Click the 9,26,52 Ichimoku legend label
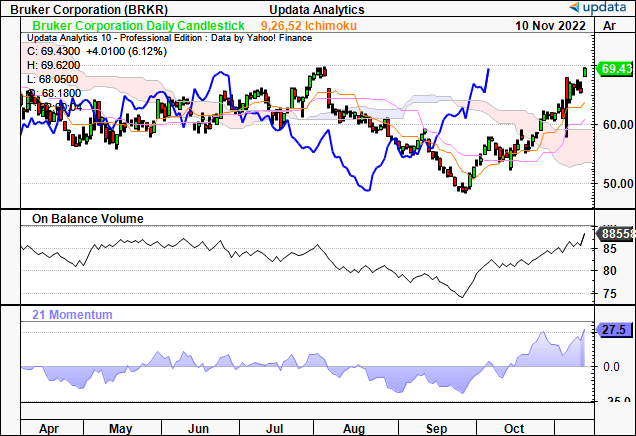 [x=309, y=26]
